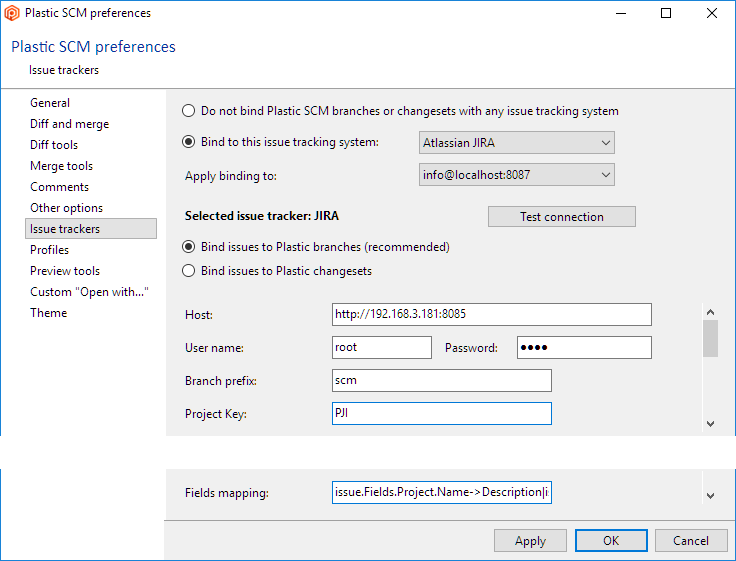Open Diff and merge preferences
Image resolution: width=736 pixels, height=561 pixels.
tap(69, 124)
